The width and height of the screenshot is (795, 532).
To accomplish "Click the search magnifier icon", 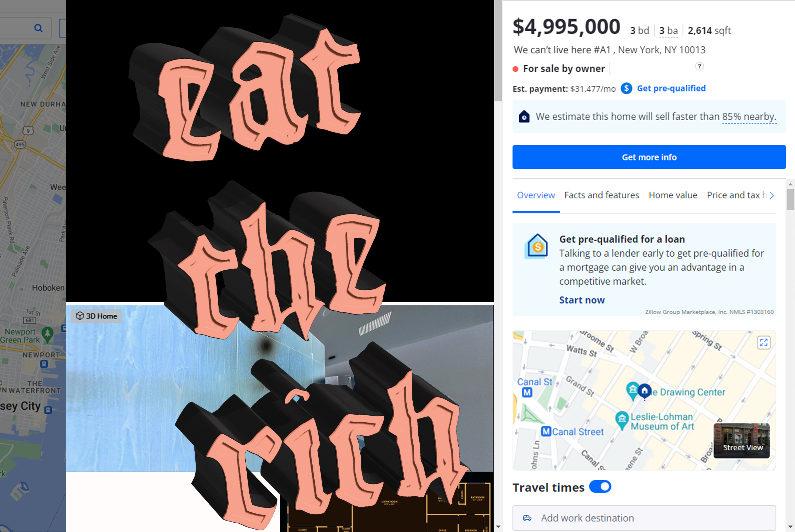I will [38, 28].
